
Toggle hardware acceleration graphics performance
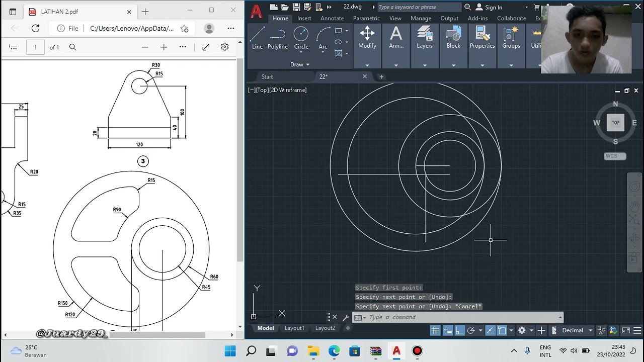(613, 330)
